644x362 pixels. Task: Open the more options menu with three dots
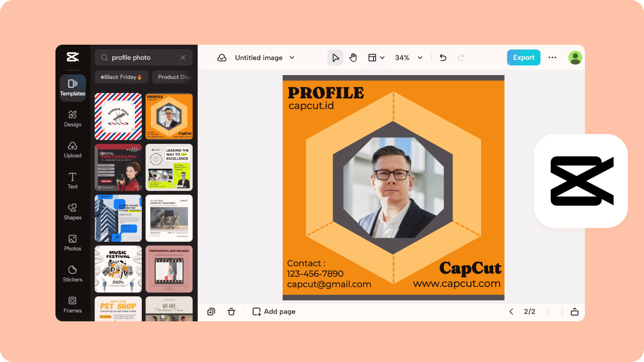tap(552, 57)
